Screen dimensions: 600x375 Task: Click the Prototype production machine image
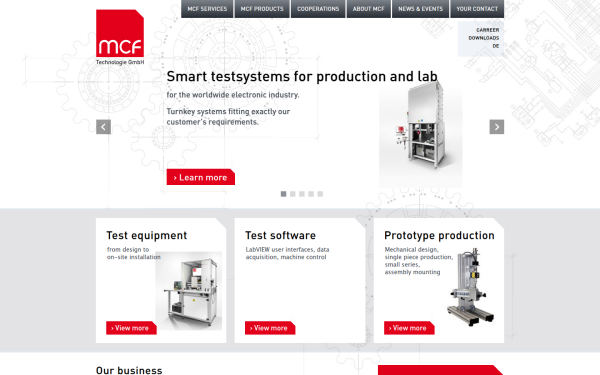point(471,287)
